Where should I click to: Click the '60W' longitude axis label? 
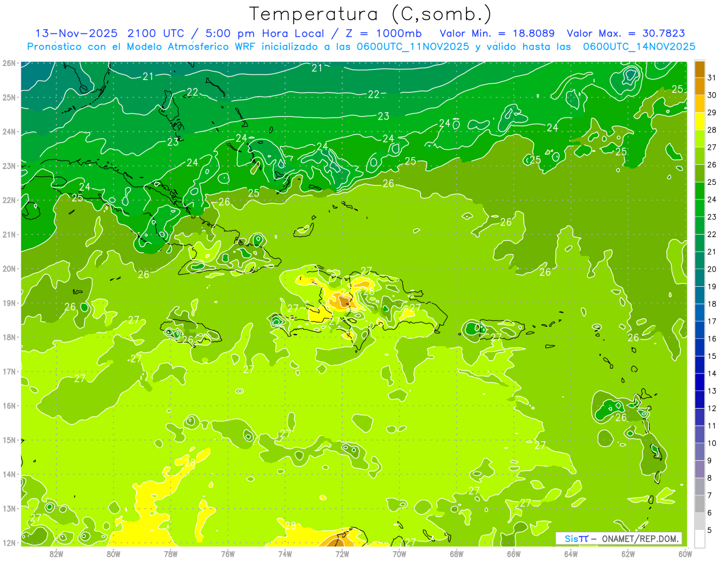(x=685, y=554)
